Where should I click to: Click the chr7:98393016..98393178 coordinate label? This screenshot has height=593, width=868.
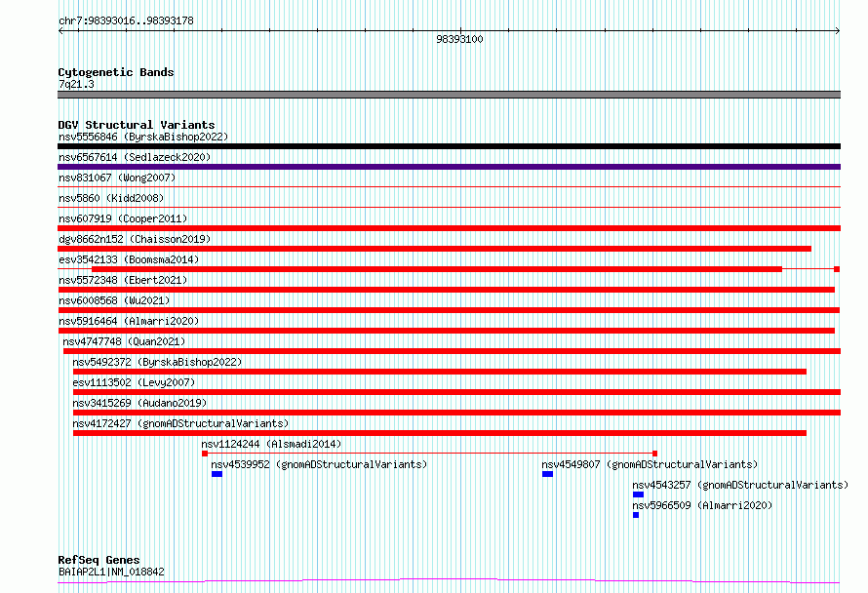click(x=126, y=20)
